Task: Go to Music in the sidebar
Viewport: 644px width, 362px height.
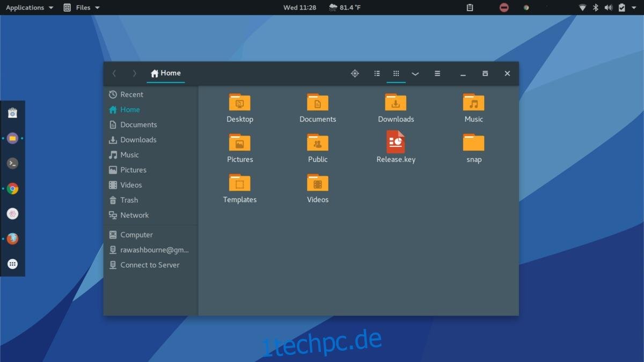Action: (151, 154)
